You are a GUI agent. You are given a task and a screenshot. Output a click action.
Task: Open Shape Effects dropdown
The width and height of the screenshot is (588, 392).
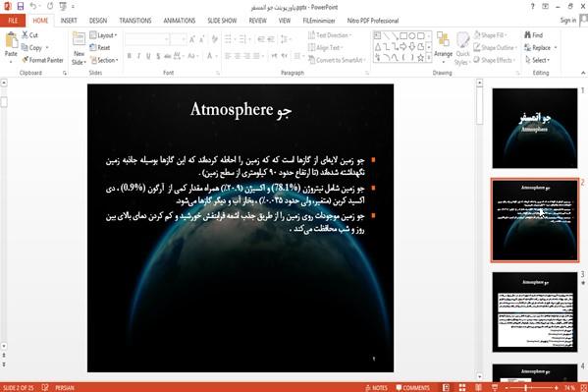[x=495, y=60]
